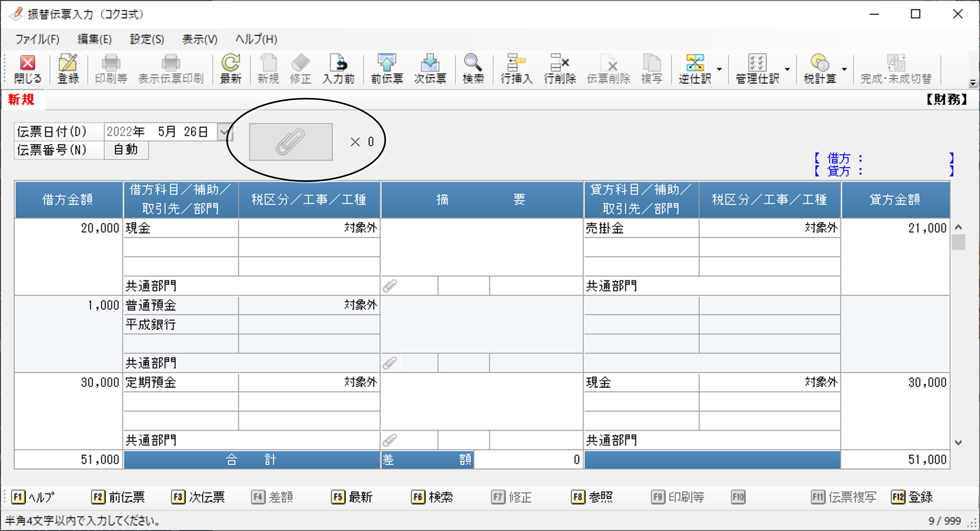Click the scrollbar down arrow
980x531 pixels.
click(x=958, y=442)
